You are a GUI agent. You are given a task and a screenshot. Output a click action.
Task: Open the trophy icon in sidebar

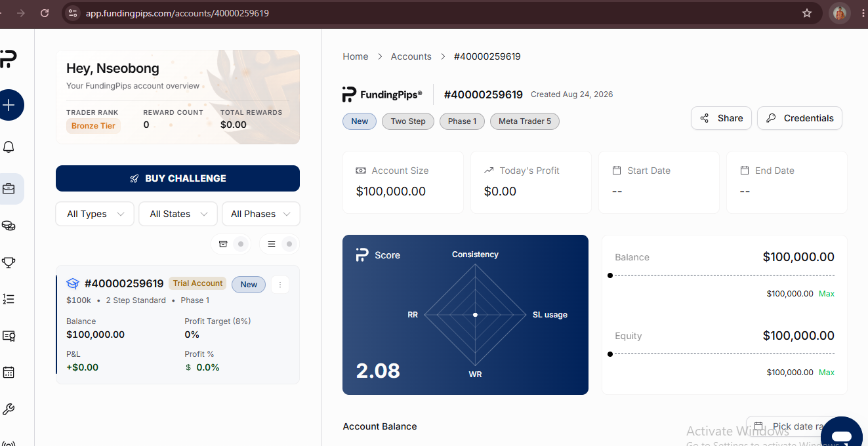pos(9,262)
